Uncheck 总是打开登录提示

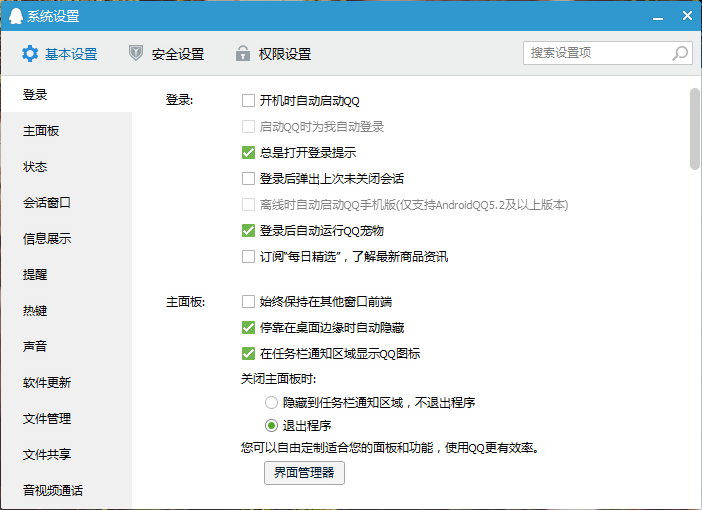[249, 153]
